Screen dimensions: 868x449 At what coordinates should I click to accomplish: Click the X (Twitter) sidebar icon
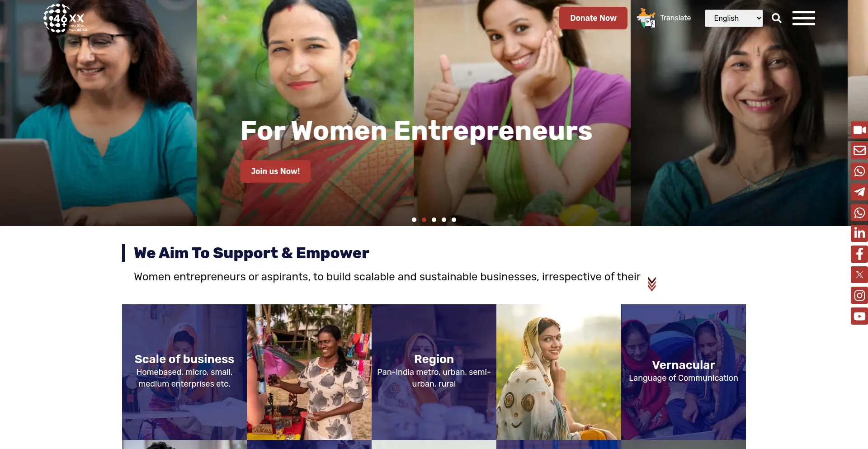(x=859, y=275)
